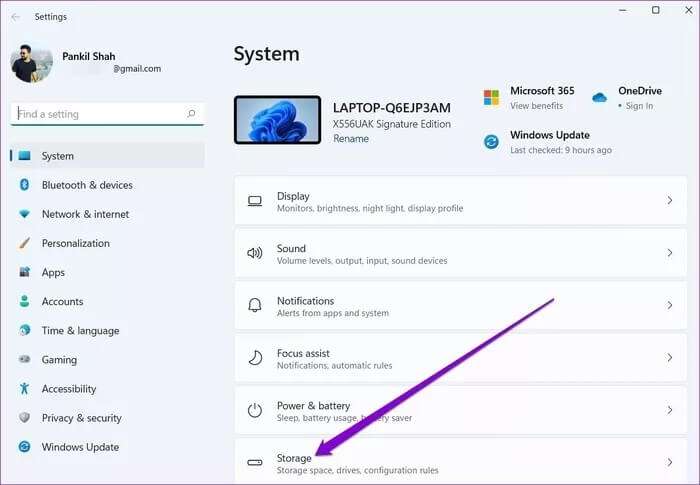Click the back arrow in the Settings header

(16, 17)
